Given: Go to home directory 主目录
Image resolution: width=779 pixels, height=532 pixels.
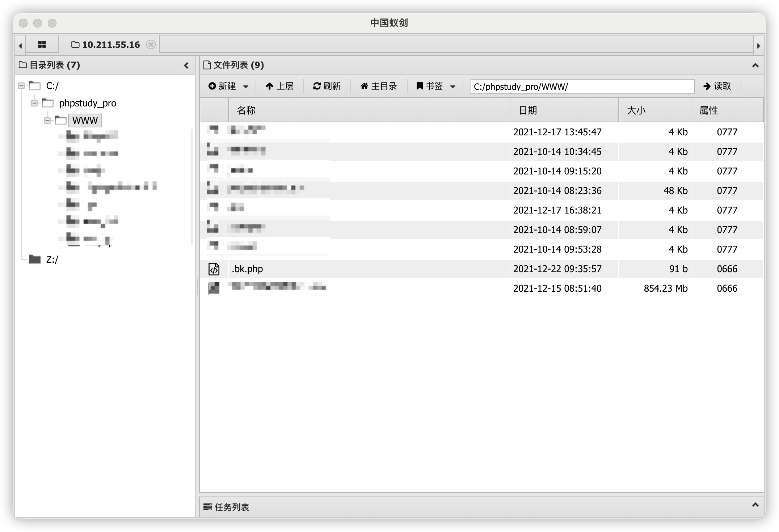Looking at the screenshot, I should click(379, 86).
